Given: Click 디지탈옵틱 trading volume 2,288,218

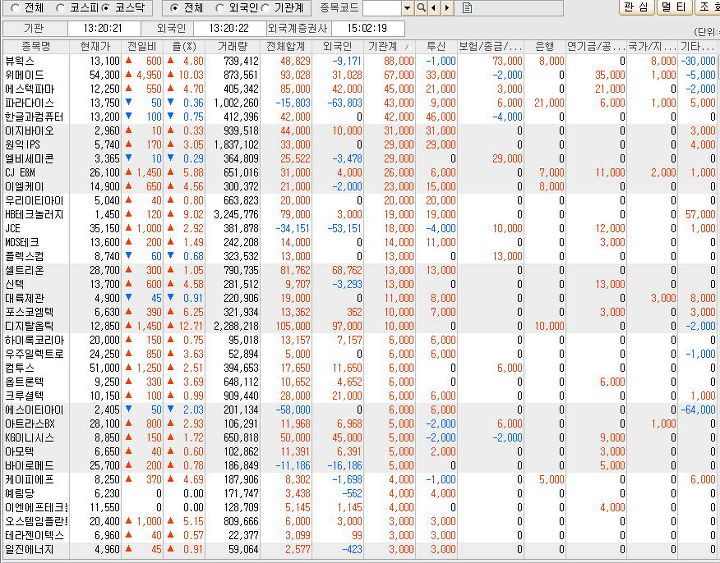Looking at the screenshot, I should point(236,326).
